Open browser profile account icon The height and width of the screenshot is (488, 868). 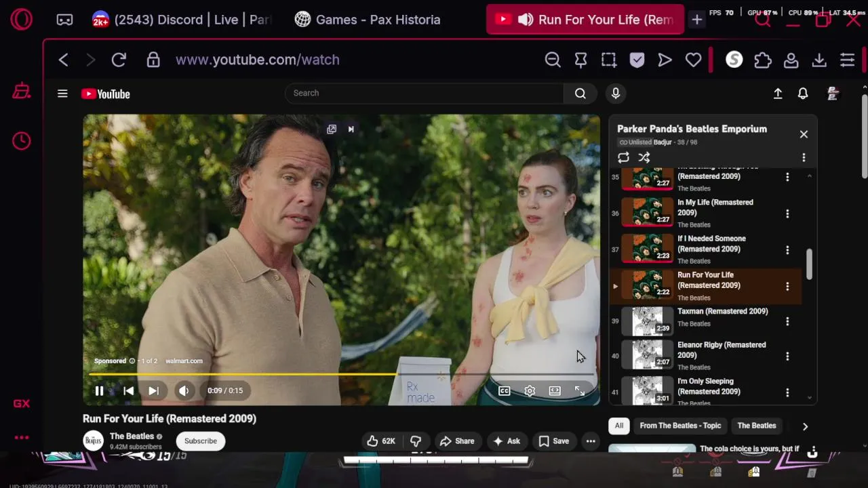(791, 60)
